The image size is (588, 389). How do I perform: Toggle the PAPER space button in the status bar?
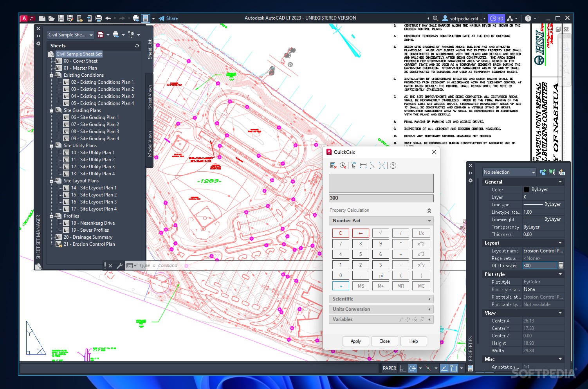[x=390, y=368]
